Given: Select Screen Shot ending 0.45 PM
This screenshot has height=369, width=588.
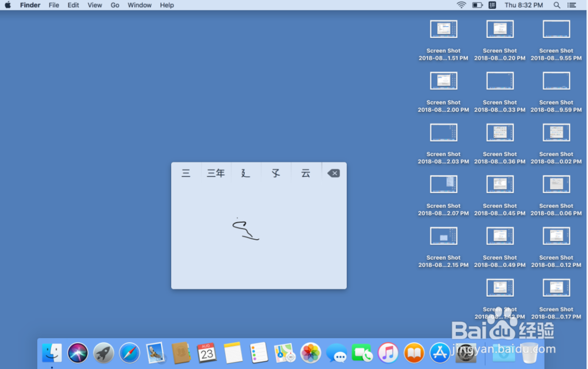Looking at the screenshot, I should coord(500,196).
